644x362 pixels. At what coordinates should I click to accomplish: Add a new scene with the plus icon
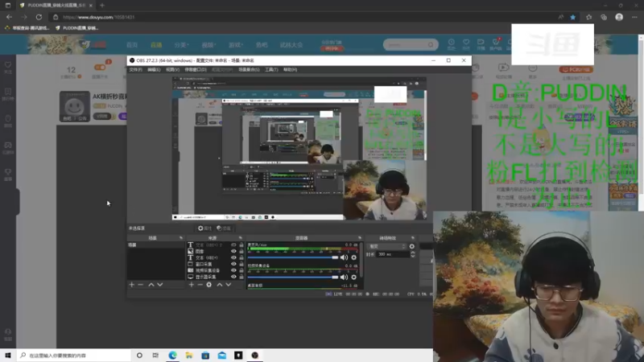pos(131,285)
